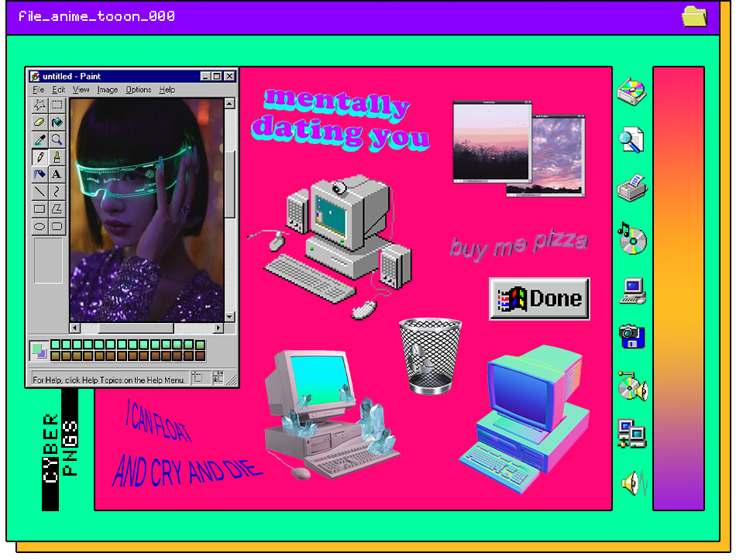Choose the Eraser tool in Paint
This screenshot has height=560, width=736.
click(40, 122)
